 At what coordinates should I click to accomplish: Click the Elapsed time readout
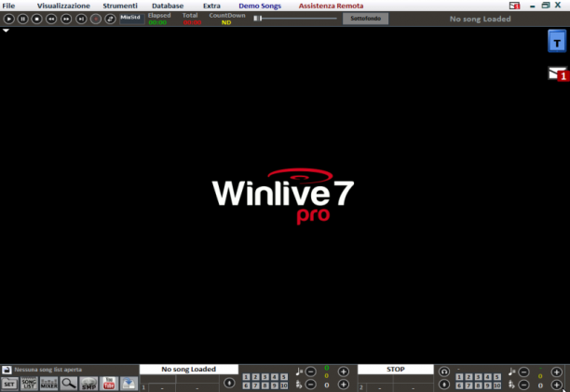[157, 22]
